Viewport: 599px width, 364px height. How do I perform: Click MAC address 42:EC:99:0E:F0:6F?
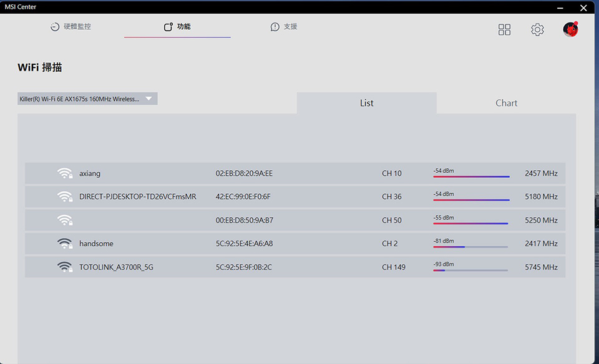point(243,196)
